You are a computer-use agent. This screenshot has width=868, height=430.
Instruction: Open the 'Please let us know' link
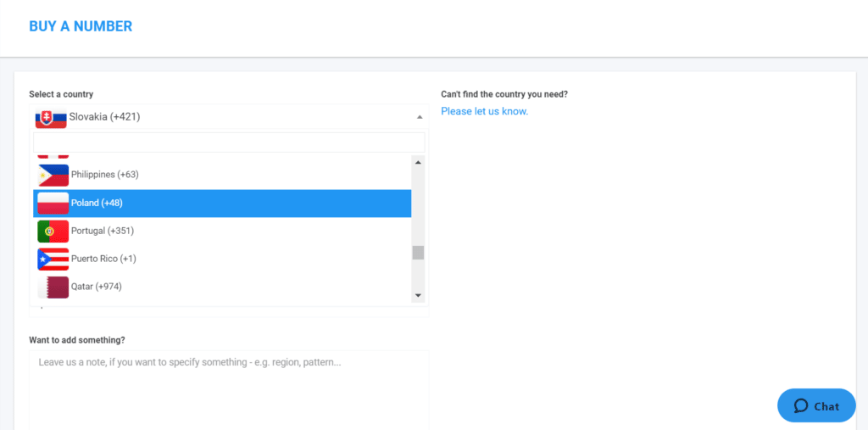pos(484,111)
